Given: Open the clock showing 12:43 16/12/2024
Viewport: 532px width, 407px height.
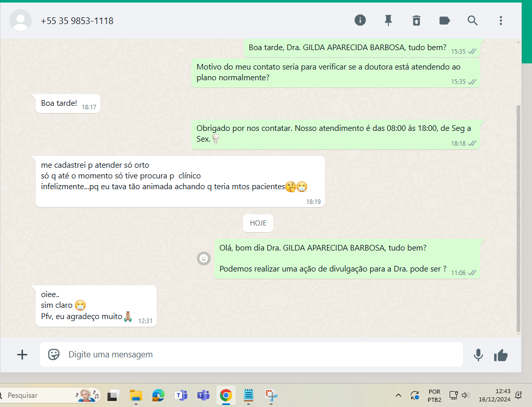Looking at the screenshot, I should click(x=494, y=395).
